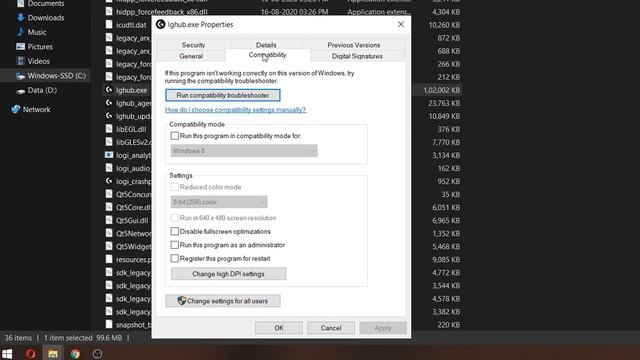The height and width of the screenshot is (360, 640).
Task: Click the Qt5Gui.dll file icon
Action: pos(109,220)
